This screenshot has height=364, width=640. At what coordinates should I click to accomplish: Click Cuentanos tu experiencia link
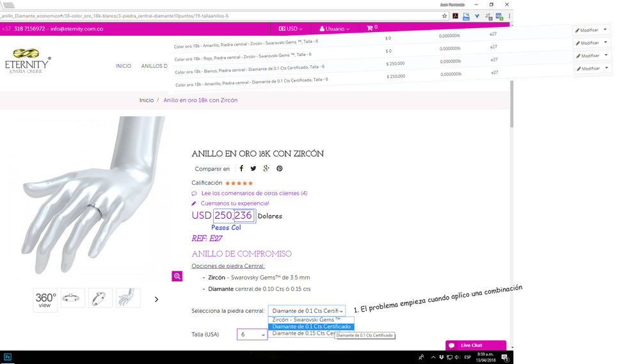click(x=235, y=203)
